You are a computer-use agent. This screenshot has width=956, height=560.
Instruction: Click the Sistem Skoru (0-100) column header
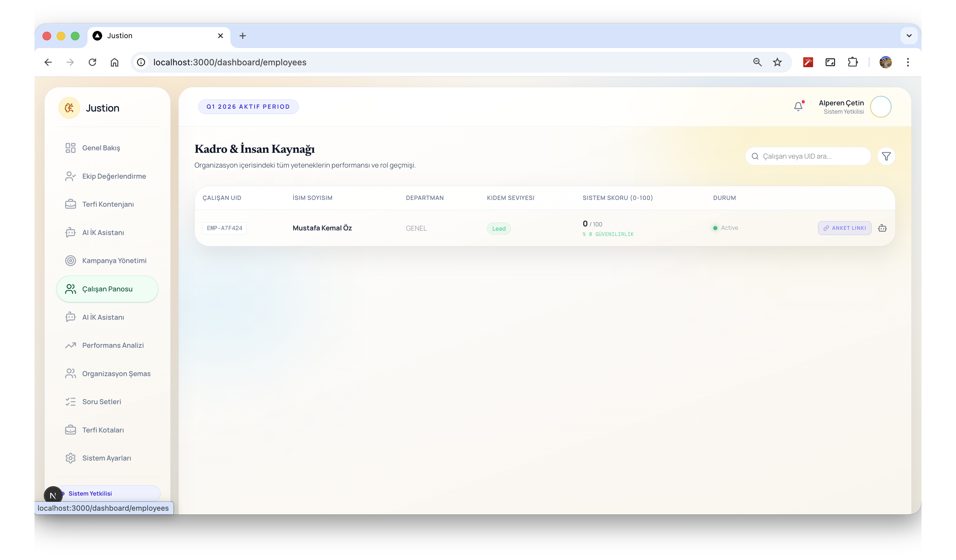click(x=618, y=198)
